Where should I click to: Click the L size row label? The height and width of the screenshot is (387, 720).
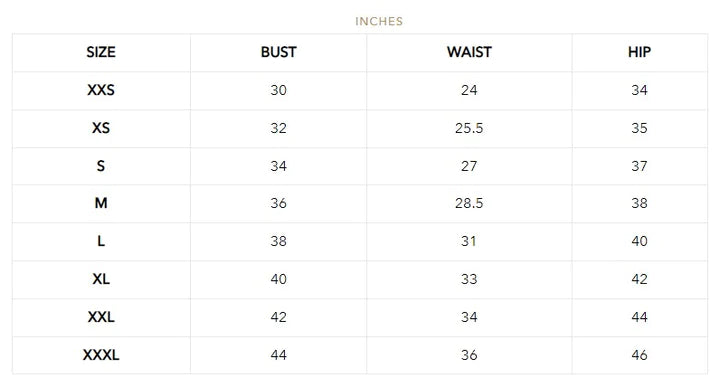(101, 241)
